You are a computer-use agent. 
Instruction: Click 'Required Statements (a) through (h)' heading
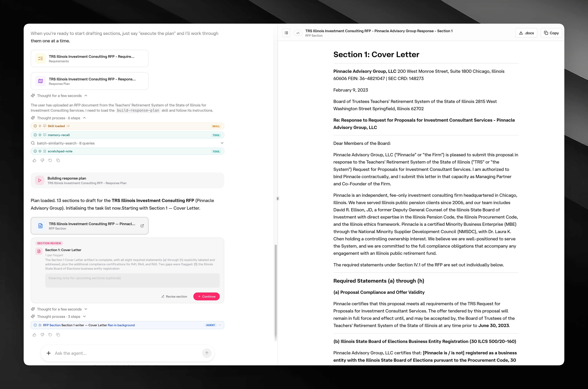coord(379,281)
